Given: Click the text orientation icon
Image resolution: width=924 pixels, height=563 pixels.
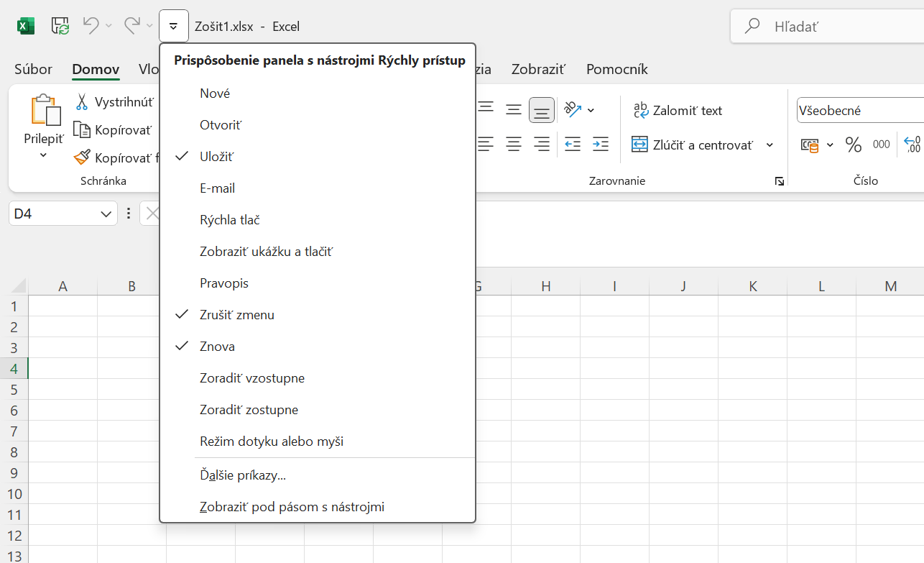Looking at the screenshot, I should point(573,109).
